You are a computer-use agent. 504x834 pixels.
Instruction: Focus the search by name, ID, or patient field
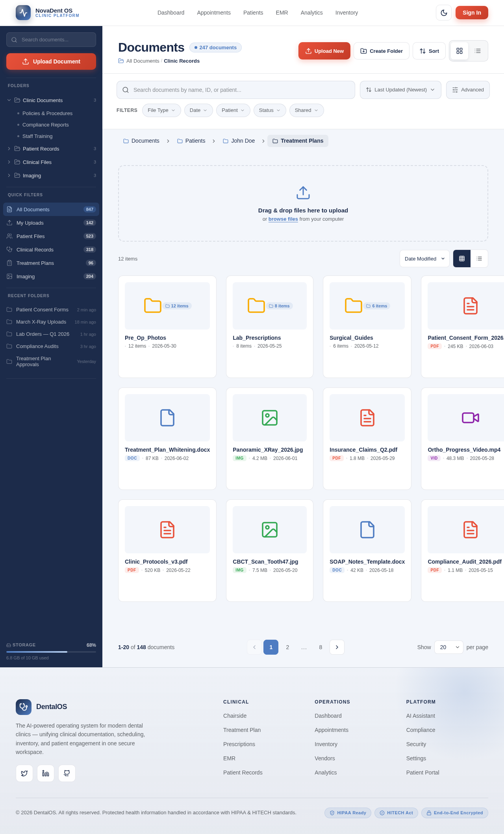pyautogui.click(x=236, y=90)
